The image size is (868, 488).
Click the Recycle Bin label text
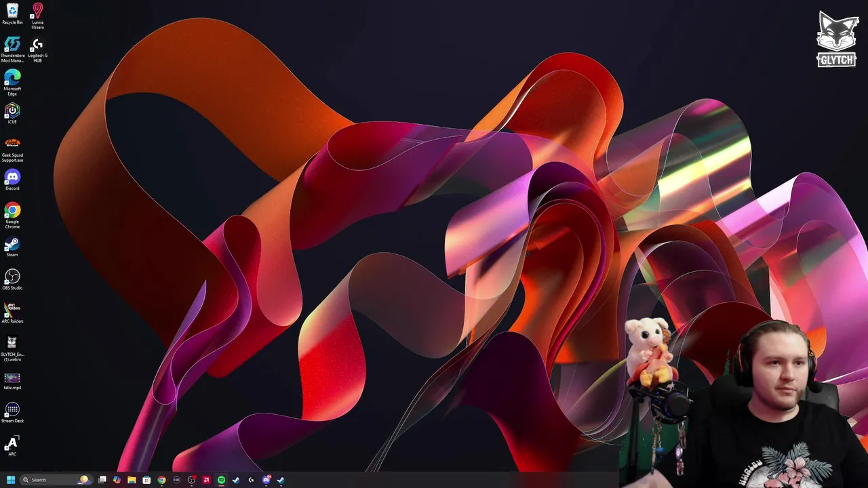[12, 22]
